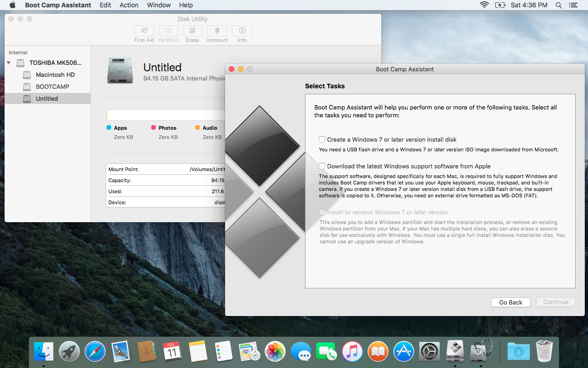Image resolution: width=588 pixels, height=368 pixels.
Task: Open the Window menu
Action: pyautogui.click(x=158, y=5)
